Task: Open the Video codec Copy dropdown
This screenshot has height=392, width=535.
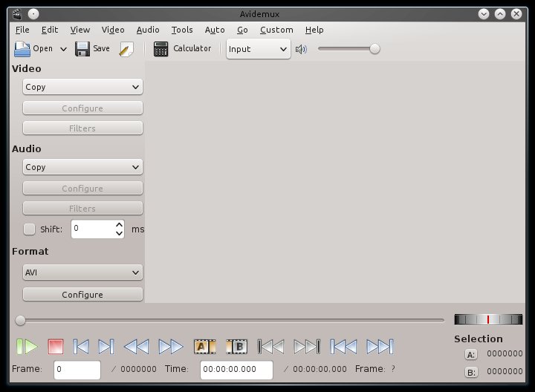Action: 82,87
